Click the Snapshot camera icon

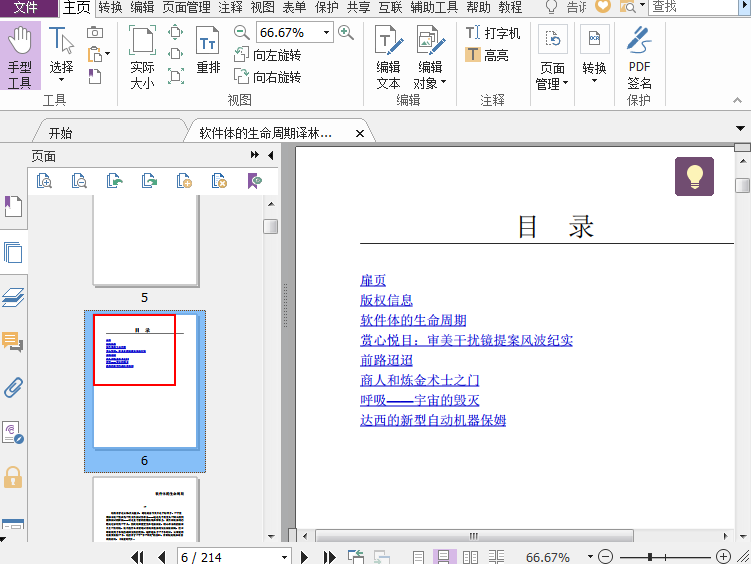click(x=95, y=33)
